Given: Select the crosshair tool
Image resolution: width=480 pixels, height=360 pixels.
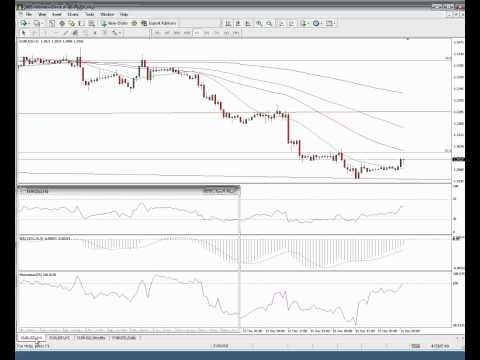Looking at the screenshot, I should point(34,33).
